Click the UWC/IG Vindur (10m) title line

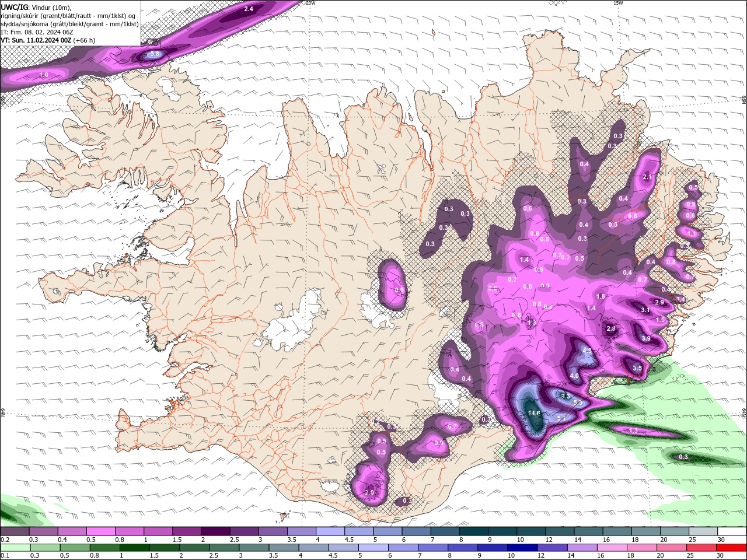point(36,7)
